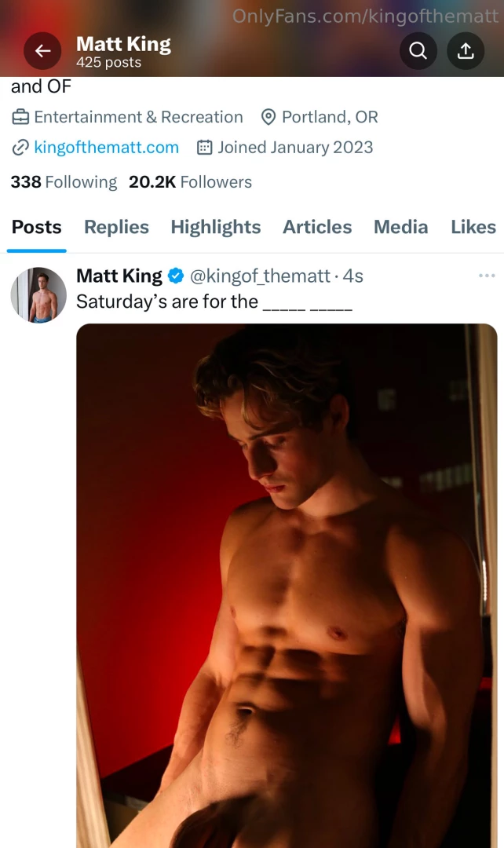This screenshot has height=848, width=504.
Task: Open the kingofthematt.com website link
Action: point(106,148)
